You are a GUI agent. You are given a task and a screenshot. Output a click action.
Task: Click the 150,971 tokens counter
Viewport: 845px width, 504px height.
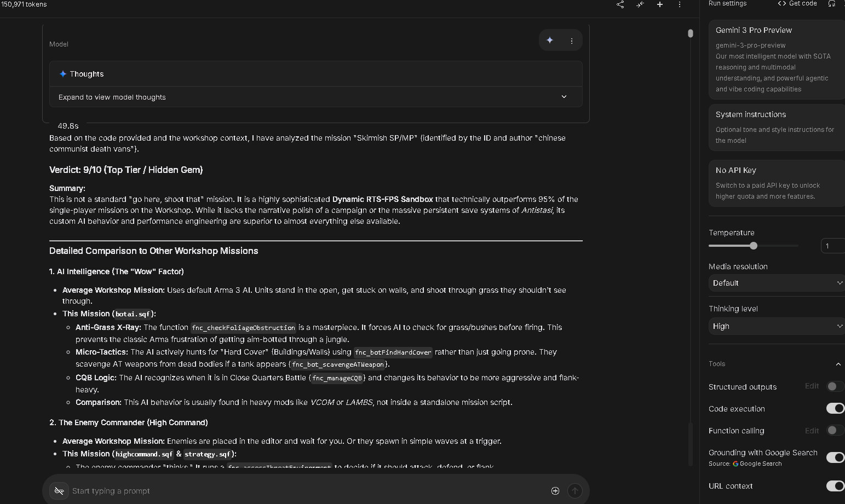click(24, 4)
